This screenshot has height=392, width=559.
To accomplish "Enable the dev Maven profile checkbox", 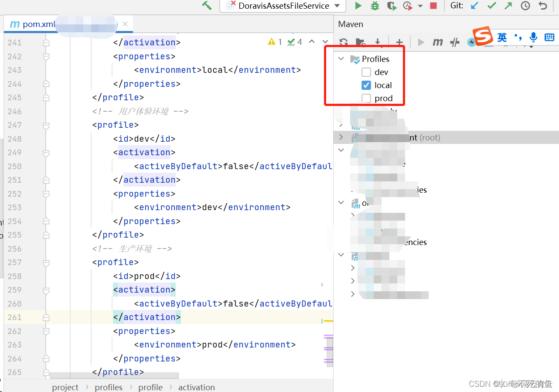I will [366, 72].
